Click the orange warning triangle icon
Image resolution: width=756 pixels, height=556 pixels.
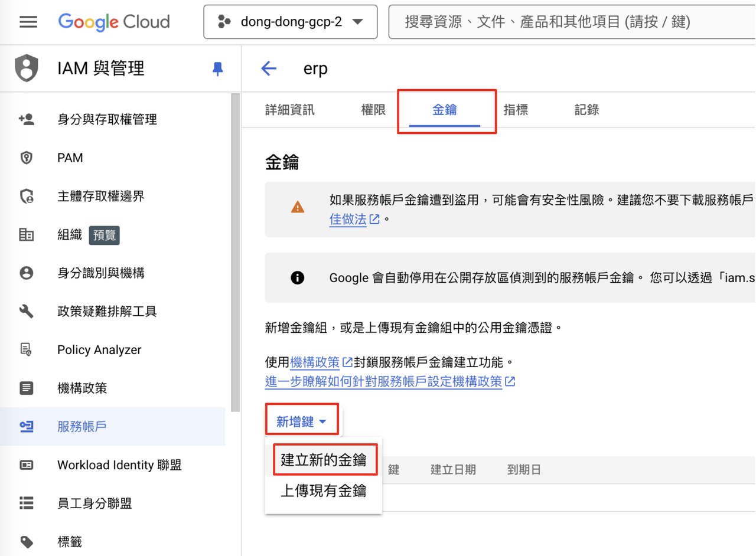298,208
